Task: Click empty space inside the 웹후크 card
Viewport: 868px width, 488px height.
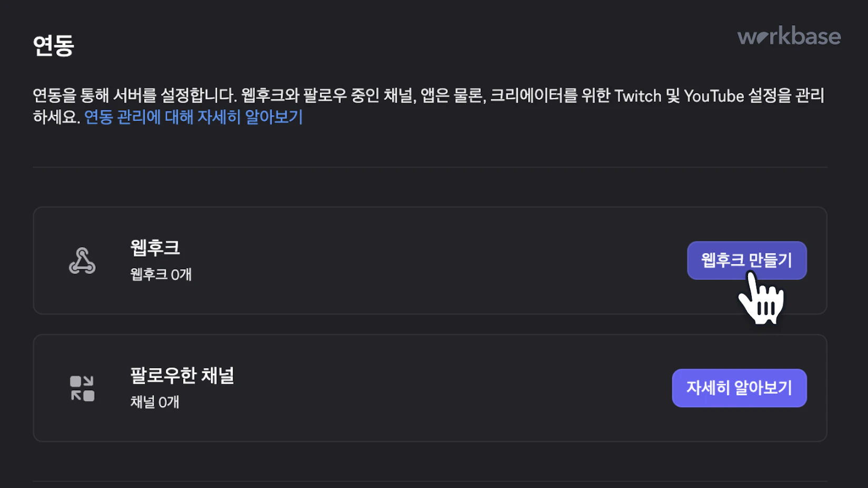Action: point(421,261)
